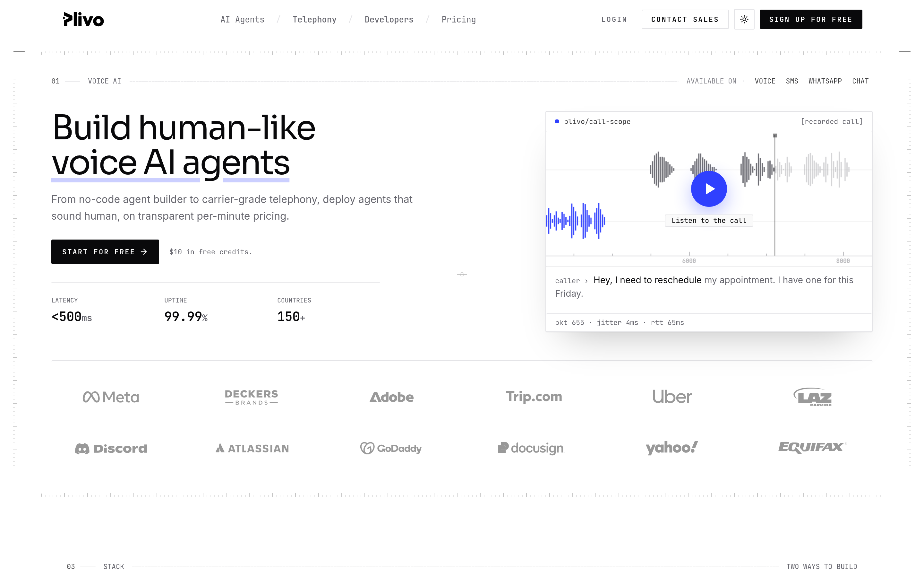
Task: Click the Listen to the call label
Action: [709, 221]
